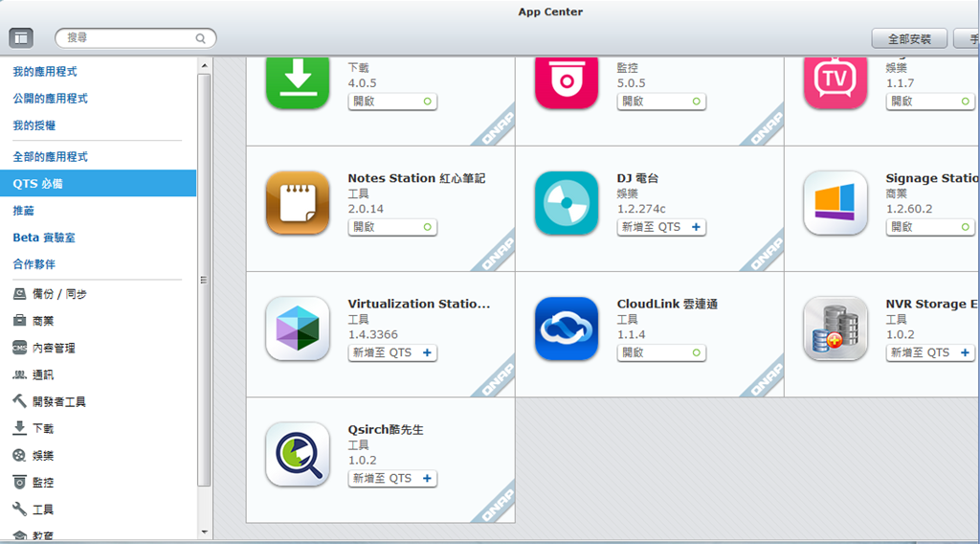Toggle the sidebar panel view icon
Screen dimensions: 980x544
21,38
